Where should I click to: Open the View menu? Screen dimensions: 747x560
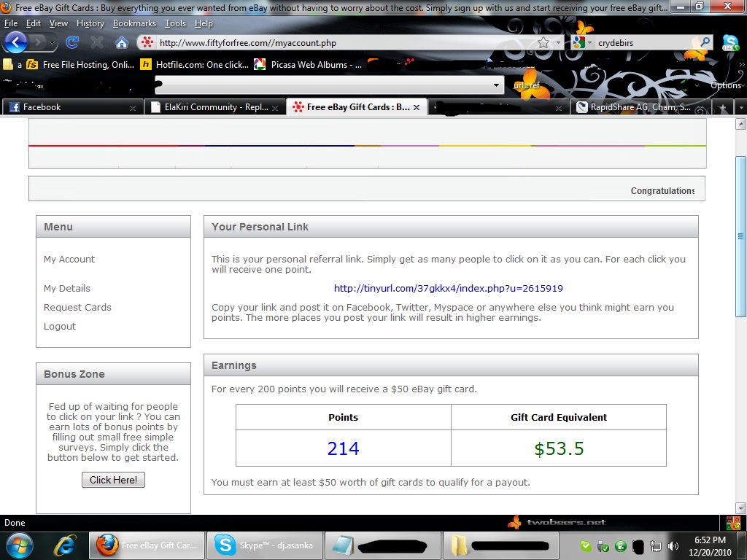tap(58, 23)
